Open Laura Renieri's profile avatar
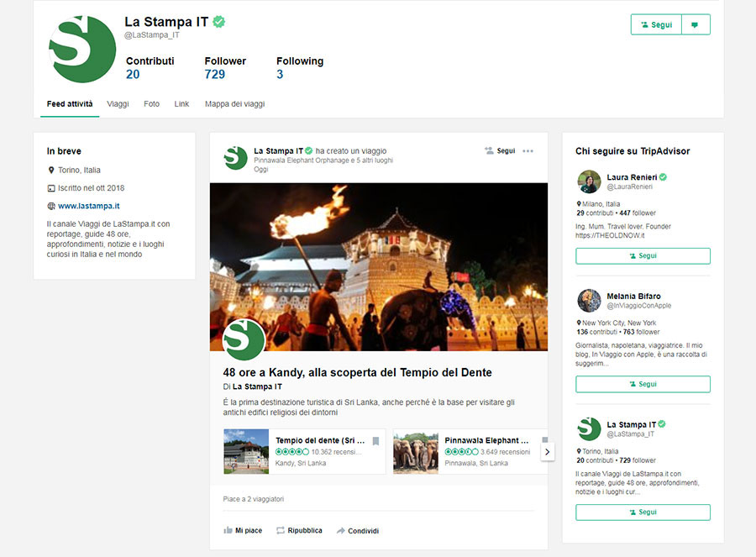The width and height of the screenshot is (756, 557). pos(589,181)
